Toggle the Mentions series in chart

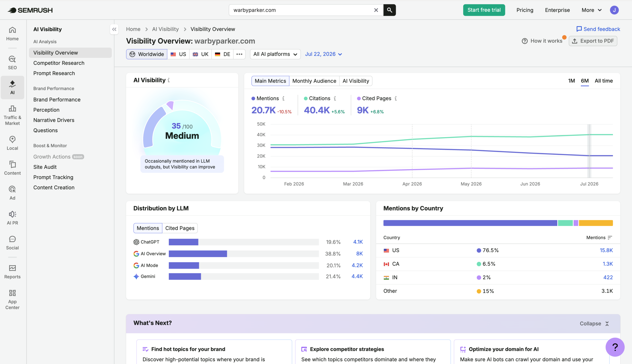coord(265,98)
